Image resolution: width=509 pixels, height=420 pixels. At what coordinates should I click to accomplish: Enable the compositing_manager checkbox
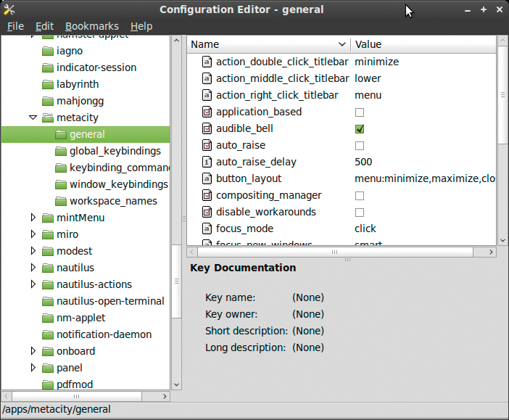[360, 196]
